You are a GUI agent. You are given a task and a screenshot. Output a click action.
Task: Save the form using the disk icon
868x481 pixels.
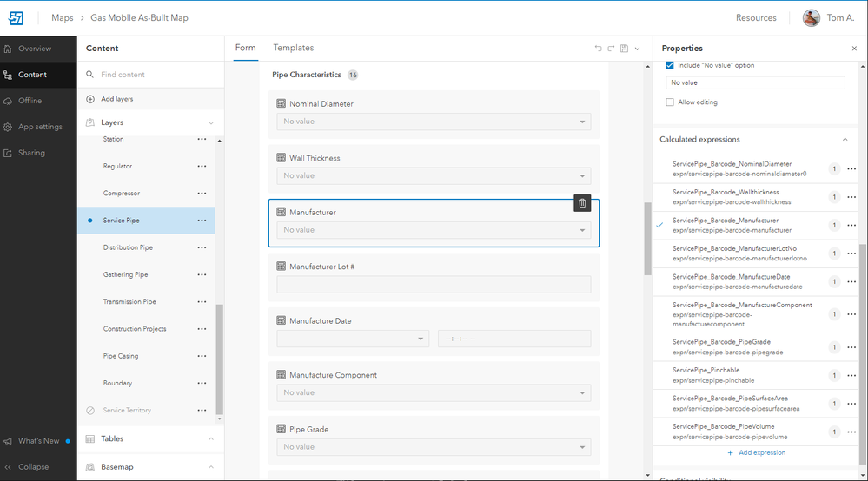pyautogui.click(x=625, y=49)
